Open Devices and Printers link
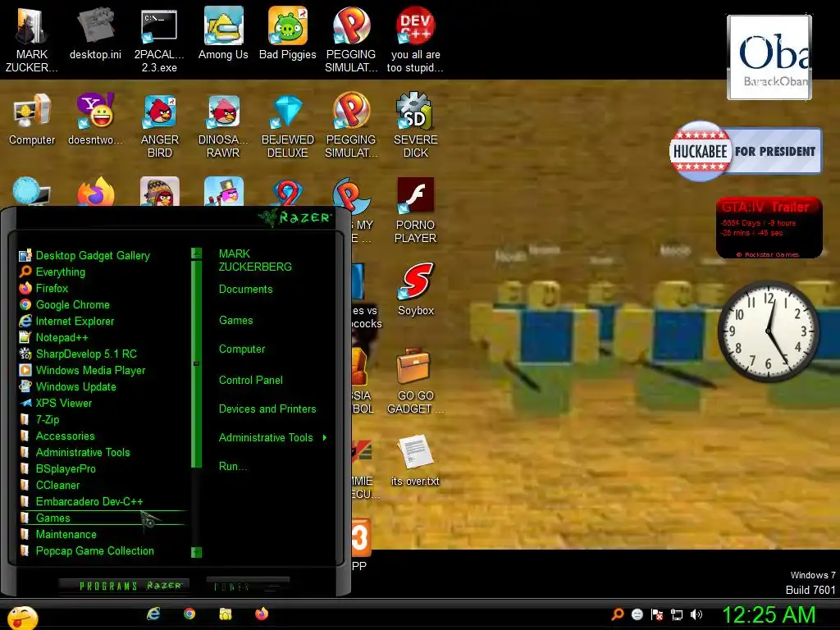840x630 pixels. coord(267,409)
